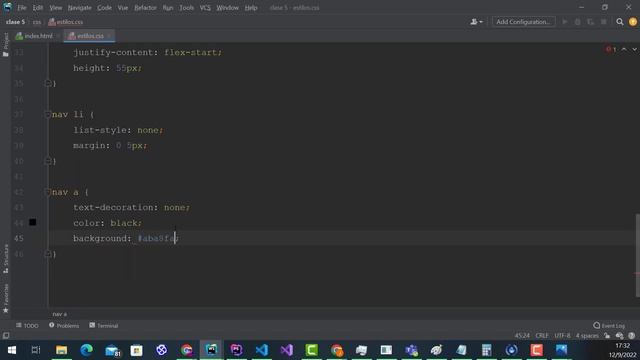640x360 pixels.
Task: Click fold end marker at line 40
Action: tap(47, 161)
